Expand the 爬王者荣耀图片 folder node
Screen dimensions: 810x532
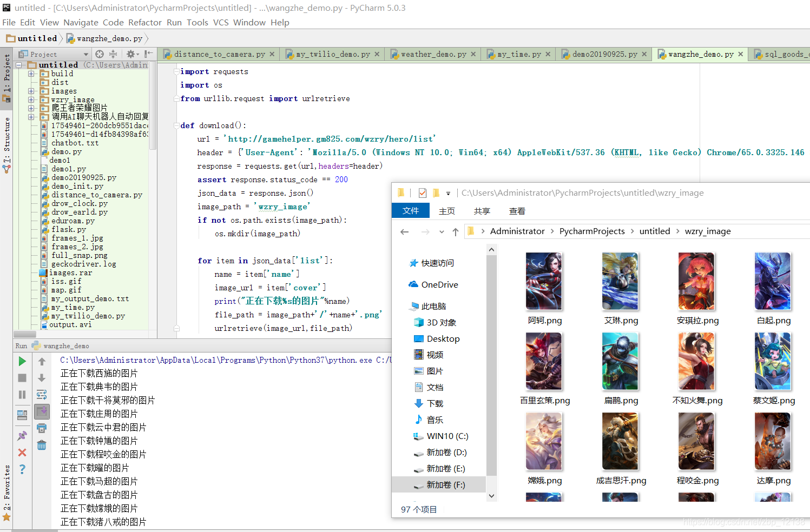pos(31,108)
